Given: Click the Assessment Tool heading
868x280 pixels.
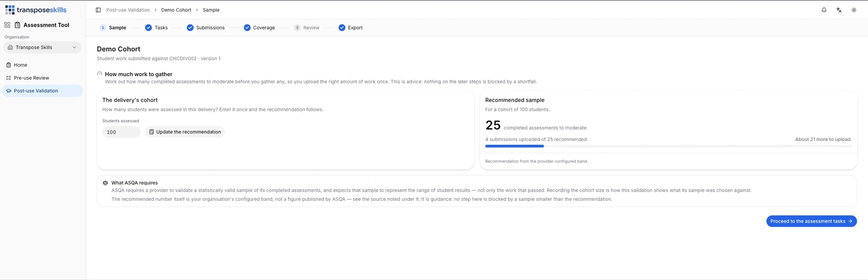Looking at the screenshot, I should pos(46,25).
